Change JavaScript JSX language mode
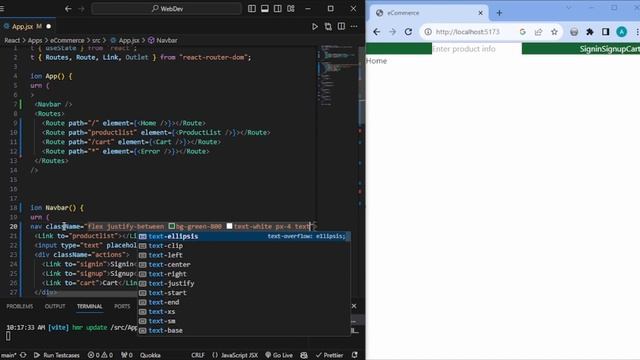The width and height of the screenshot is (640, 360). point(235,355)
